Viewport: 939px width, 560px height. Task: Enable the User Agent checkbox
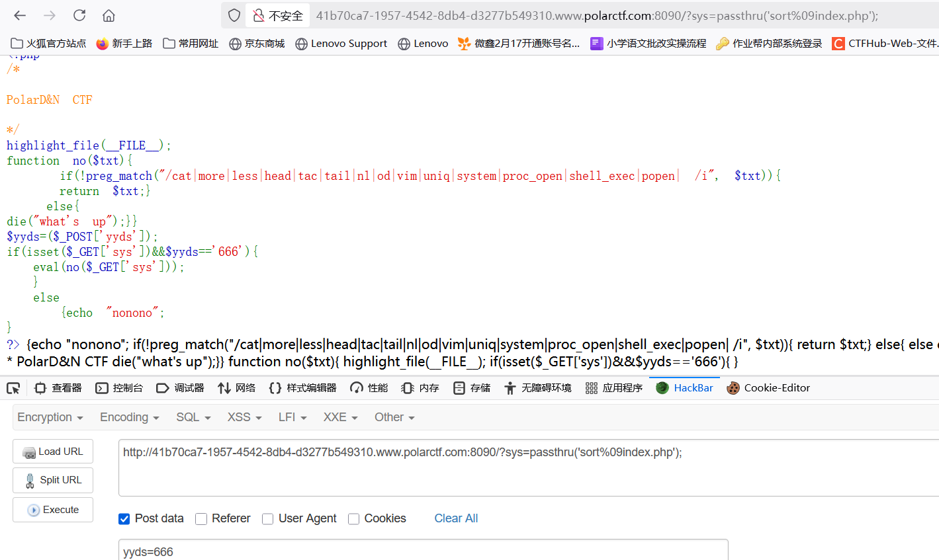coord(267,519)
